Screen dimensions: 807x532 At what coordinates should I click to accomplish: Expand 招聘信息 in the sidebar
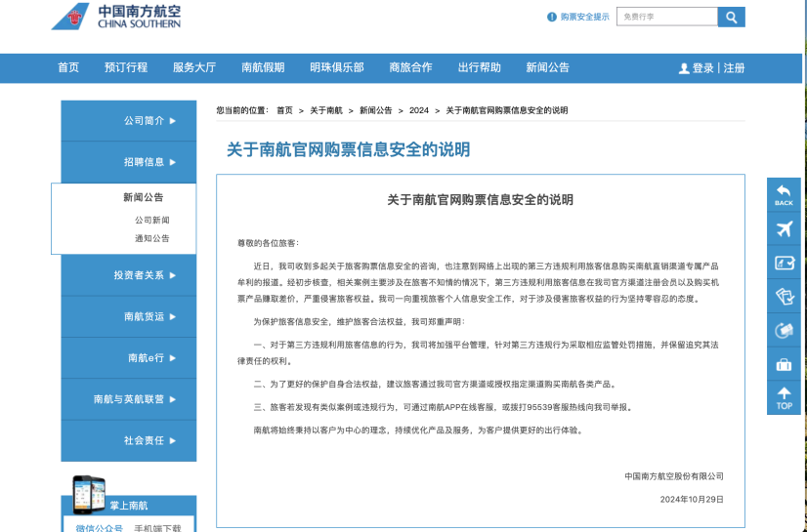tap(129, 162)
